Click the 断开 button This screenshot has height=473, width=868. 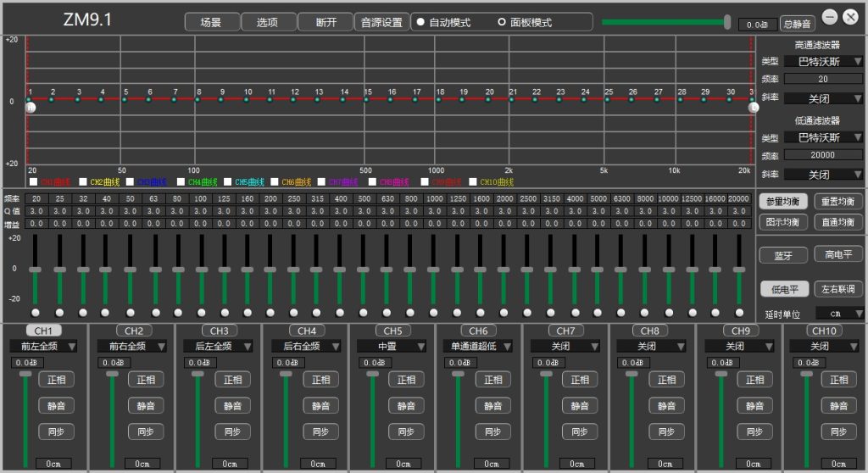325,22
